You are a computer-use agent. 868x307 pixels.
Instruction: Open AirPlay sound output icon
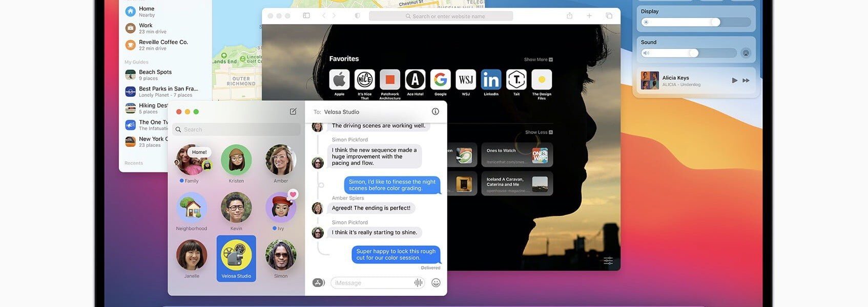pos(746,53)
